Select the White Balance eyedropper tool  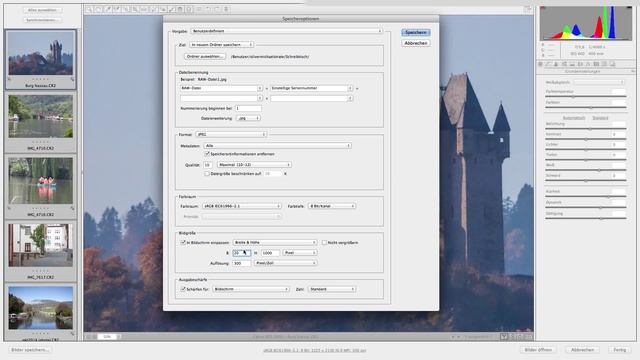(x=107, y=9)
